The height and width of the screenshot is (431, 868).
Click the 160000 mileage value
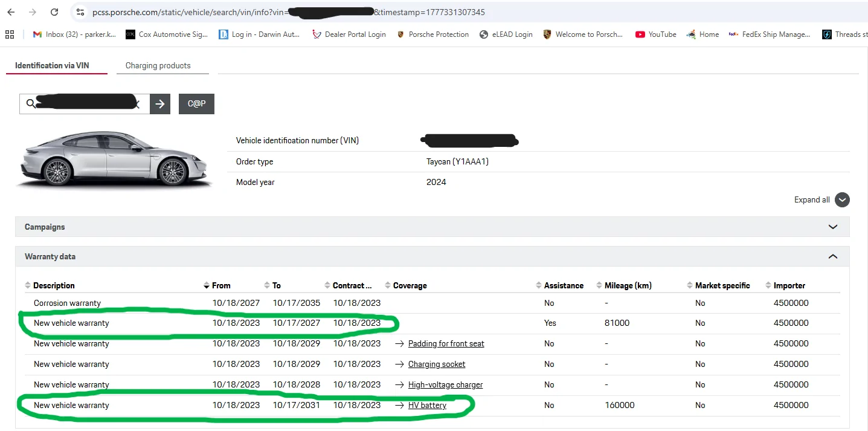pos(620,406)
